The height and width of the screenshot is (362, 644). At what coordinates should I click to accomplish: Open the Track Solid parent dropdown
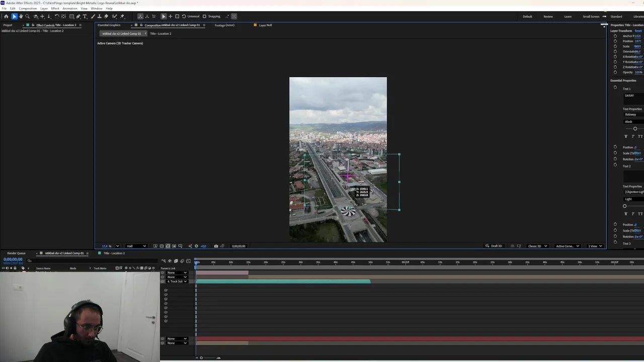[x=177, y=282]
